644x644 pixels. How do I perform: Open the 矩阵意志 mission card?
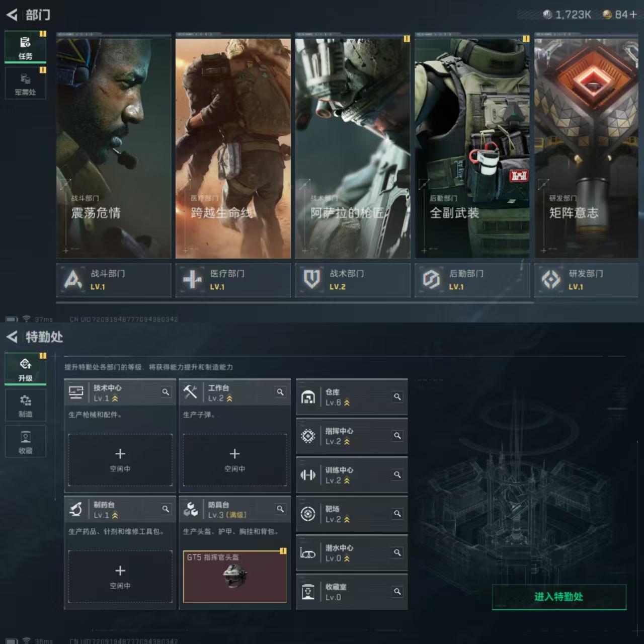click(x=586, y=148)
